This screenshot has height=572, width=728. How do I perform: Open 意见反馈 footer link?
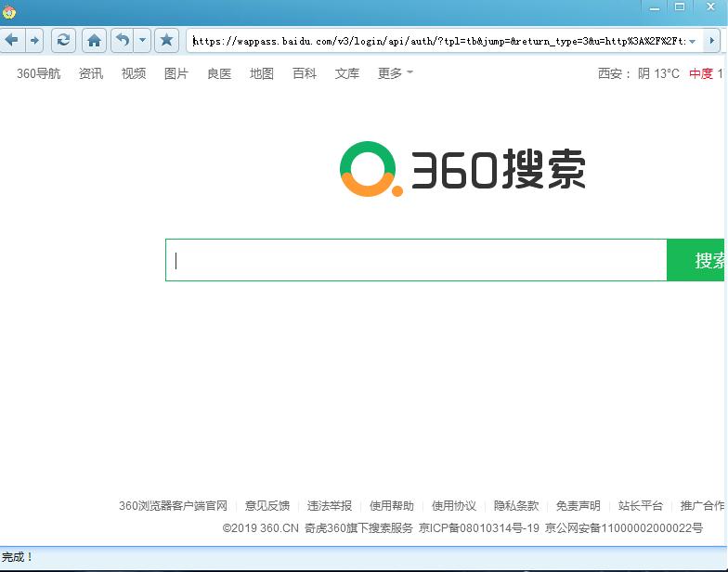[x=267, y=505]
